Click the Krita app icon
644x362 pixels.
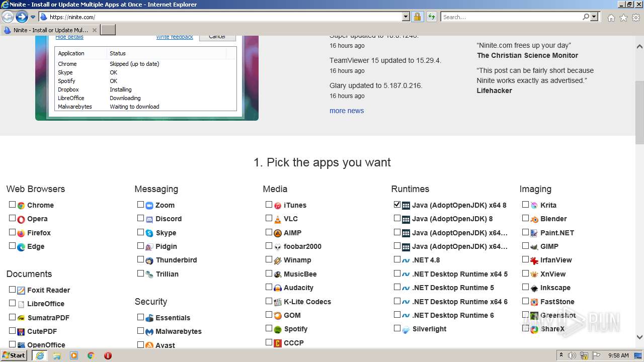[534, 205]
